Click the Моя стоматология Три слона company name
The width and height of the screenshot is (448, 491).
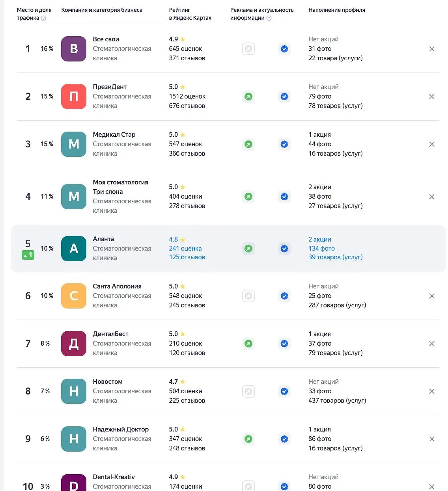(x=120, y=187)
